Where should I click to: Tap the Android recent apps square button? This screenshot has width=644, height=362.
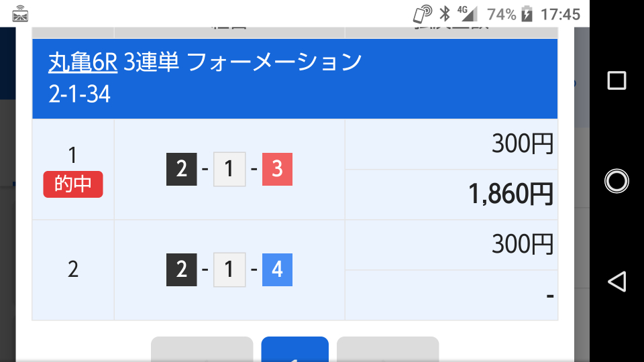coord(616,80)
